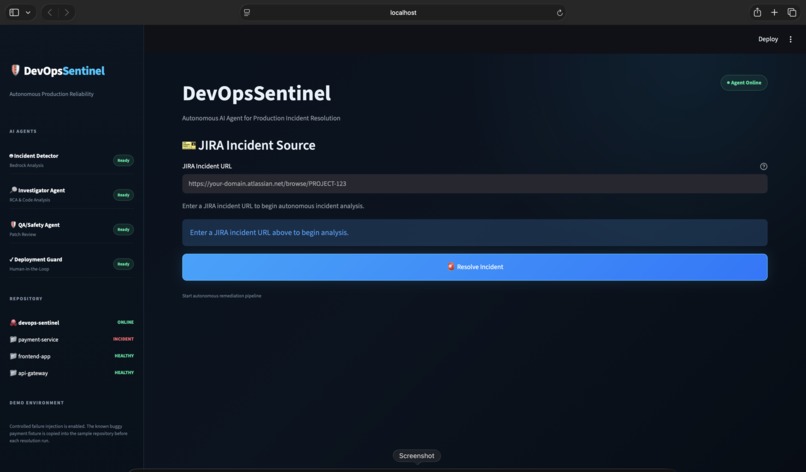Image resolution: width=806 pixels, height=472 pixels.
Task: Click the api-gateway folder icon
Action: point(13,373)
